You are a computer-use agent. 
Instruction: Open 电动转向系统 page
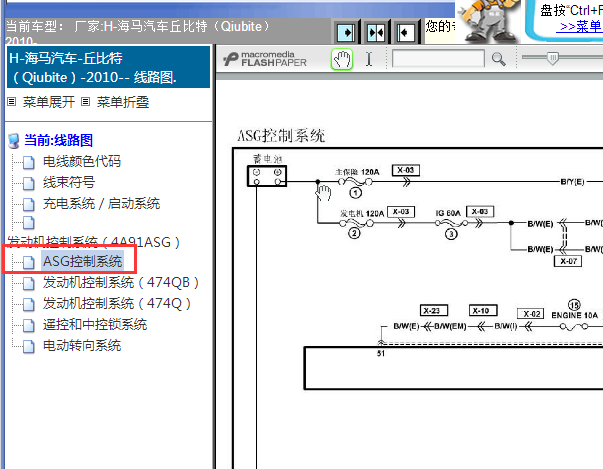click(x=82, y=346)
